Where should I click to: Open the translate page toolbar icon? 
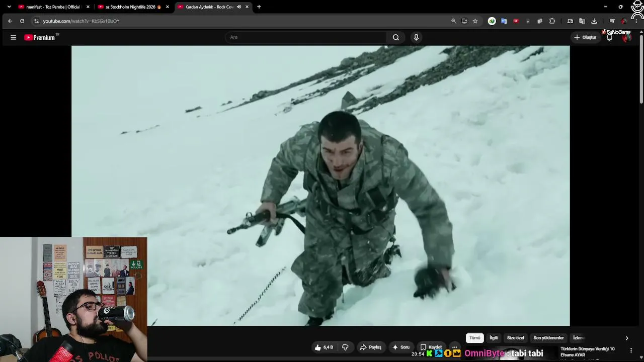click(582, 21)
